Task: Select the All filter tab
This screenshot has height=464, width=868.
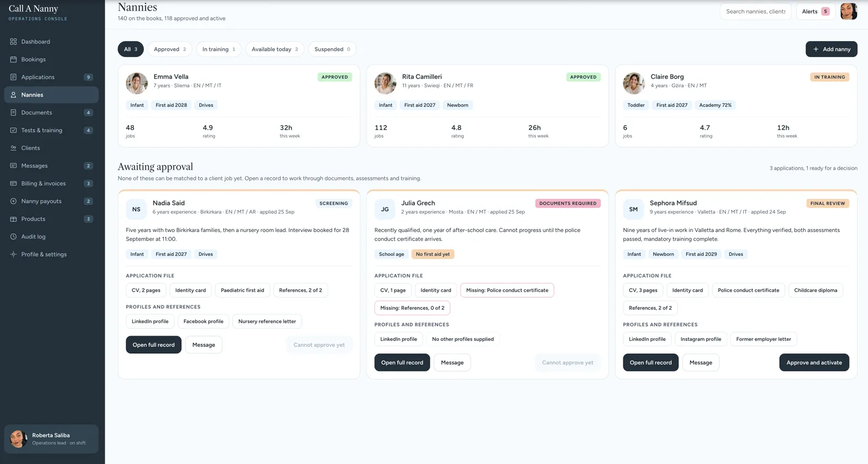Action: click(x=131, y=49)
